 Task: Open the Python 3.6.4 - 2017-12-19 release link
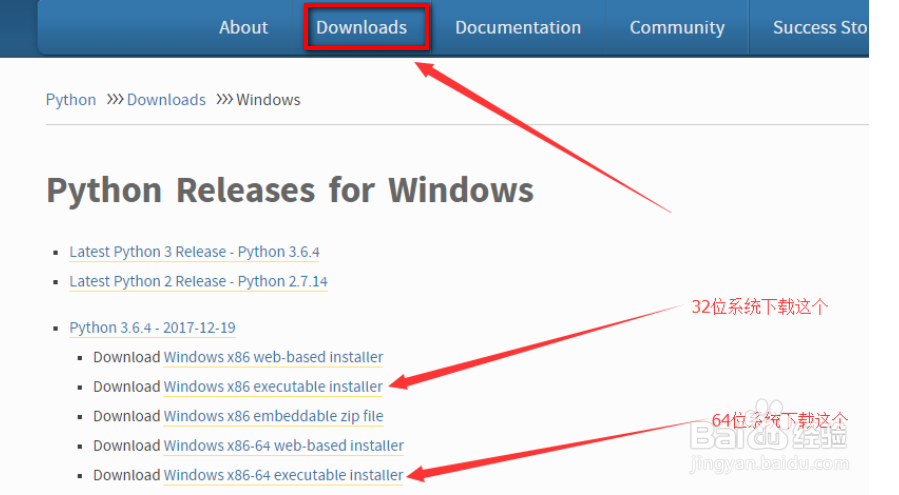pos(152,328)
